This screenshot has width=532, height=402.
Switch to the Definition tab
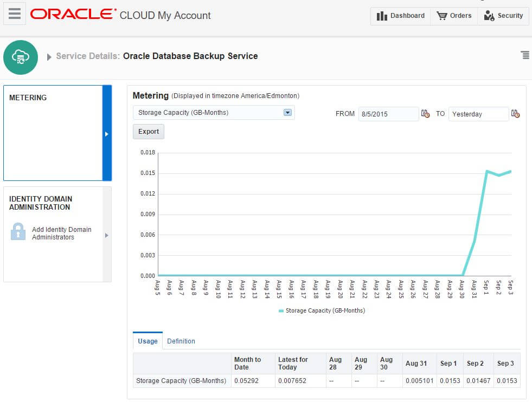coord(181,341)
